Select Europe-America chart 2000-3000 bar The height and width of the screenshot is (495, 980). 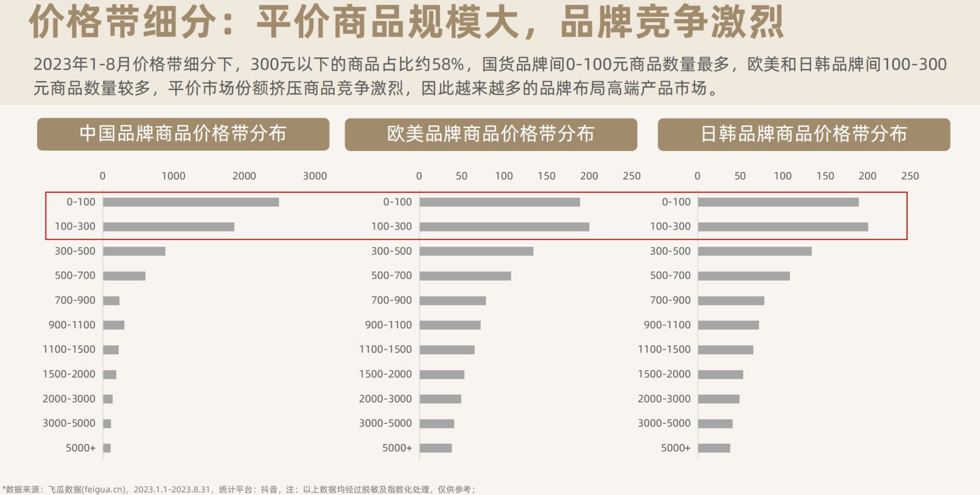point(441,399)
